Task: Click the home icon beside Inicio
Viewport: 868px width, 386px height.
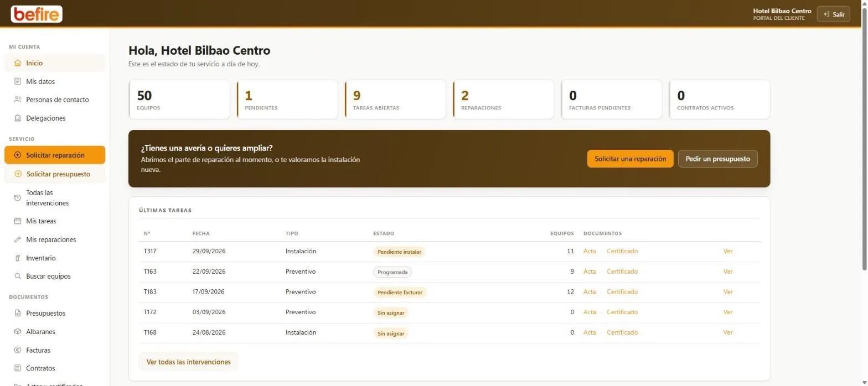Action: (18, 63)
